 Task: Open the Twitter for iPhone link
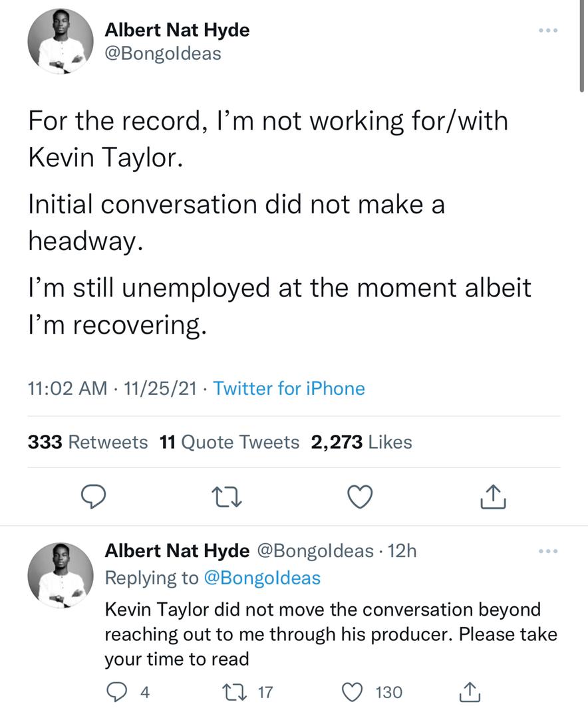(x=289, y=388)
